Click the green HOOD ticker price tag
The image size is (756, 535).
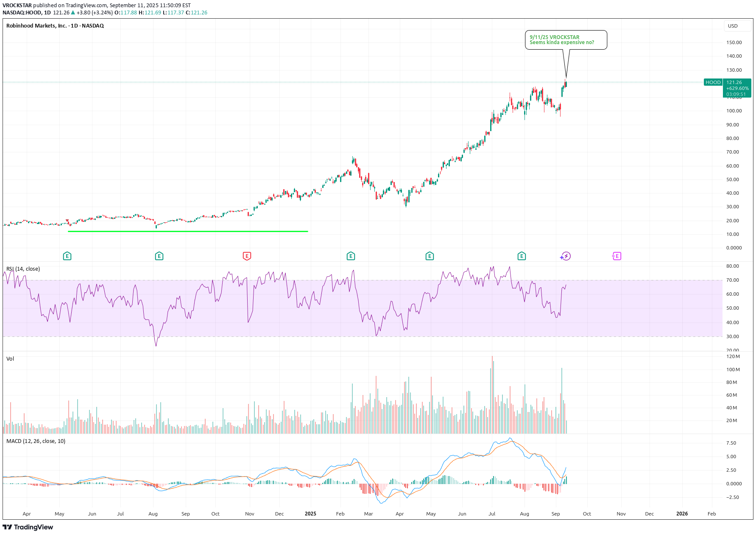pos(713,82)
